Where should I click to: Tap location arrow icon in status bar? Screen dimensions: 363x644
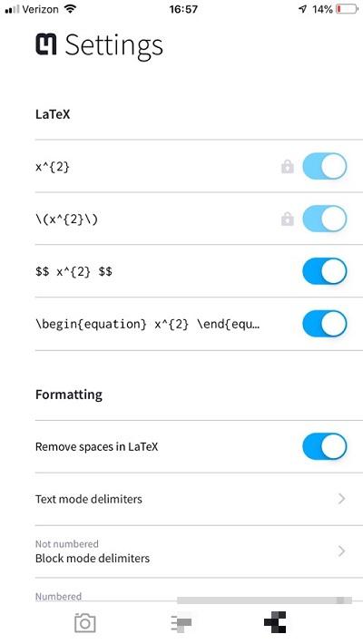point(302,9)
